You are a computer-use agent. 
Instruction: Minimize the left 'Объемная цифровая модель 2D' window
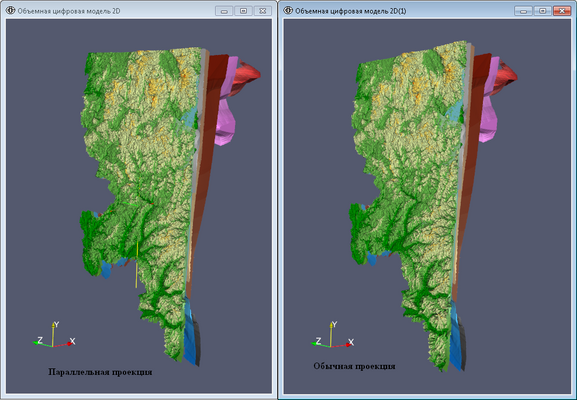point(224,11)
